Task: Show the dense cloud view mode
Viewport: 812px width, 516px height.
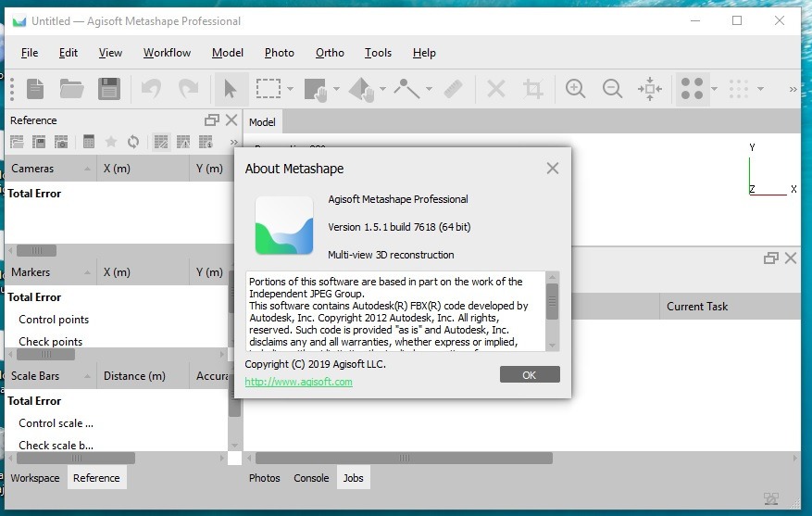Action: pyautogui.click(x=739, y=89)
